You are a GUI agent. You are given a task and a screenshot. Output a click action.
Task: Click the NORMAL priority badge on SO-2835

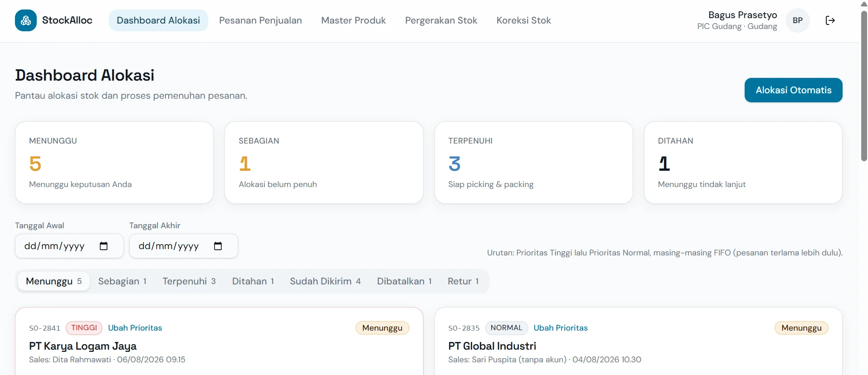coord(507,328)
